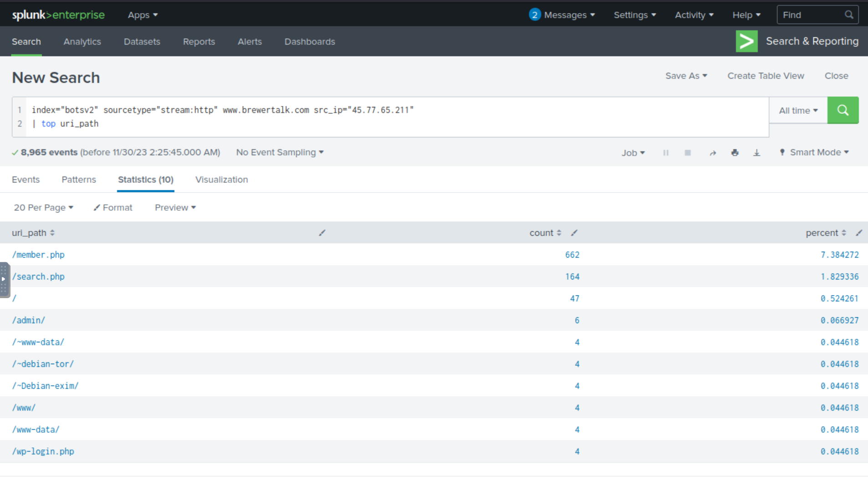
Task: Click the Search & Reporting app icon
Action: tap(747, 41)
